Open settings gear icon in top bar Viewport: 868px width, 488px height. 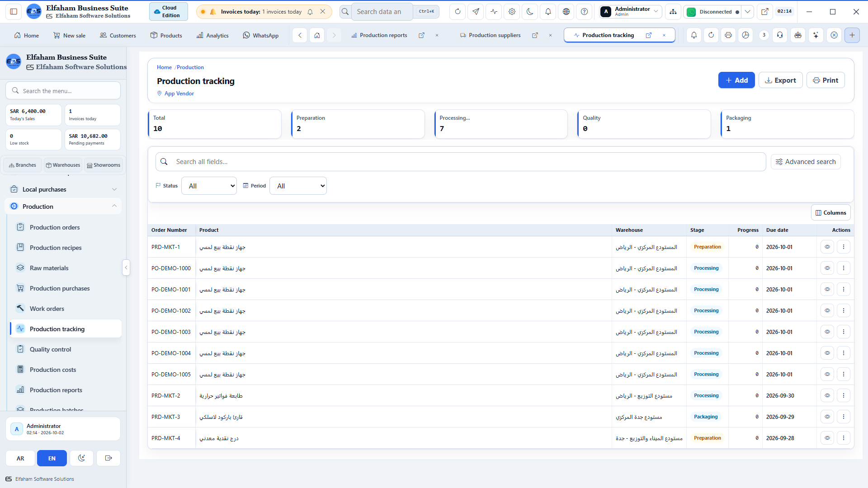click(512, 12)
